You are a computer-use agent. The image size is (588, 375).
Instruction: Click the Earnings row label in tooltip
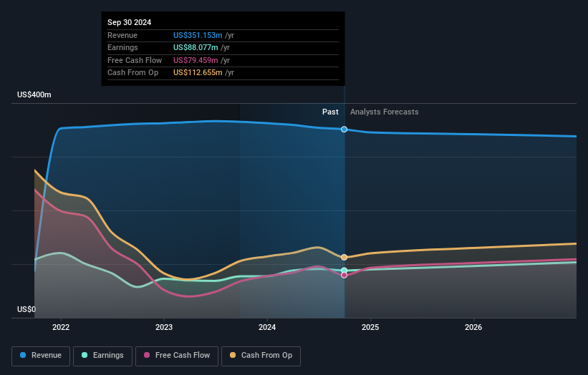click(122, 47)
